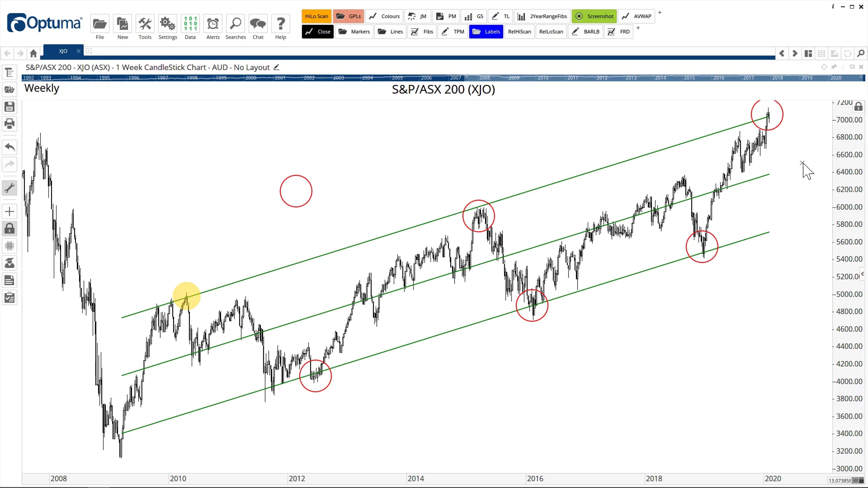This screenshot has width=868, height=488.
Task: Edit the chart title pencil icon
Action: tap(276, 67)
